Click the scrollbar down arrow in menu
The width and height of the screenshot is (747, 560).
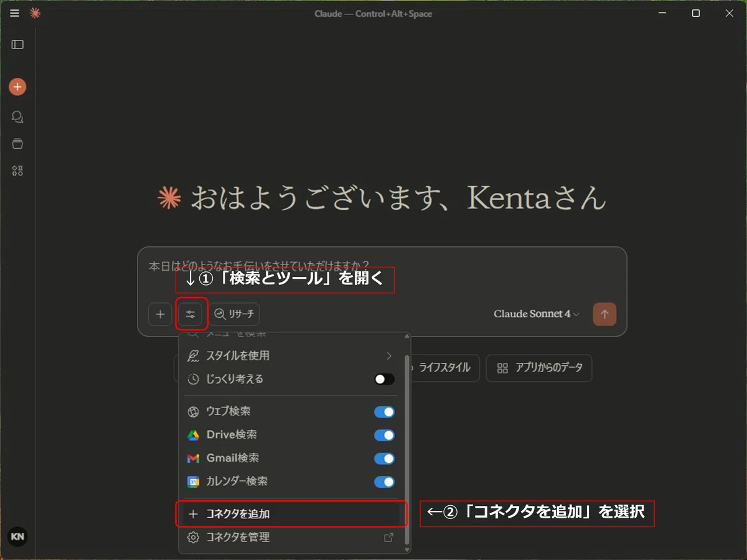(407, 549)
